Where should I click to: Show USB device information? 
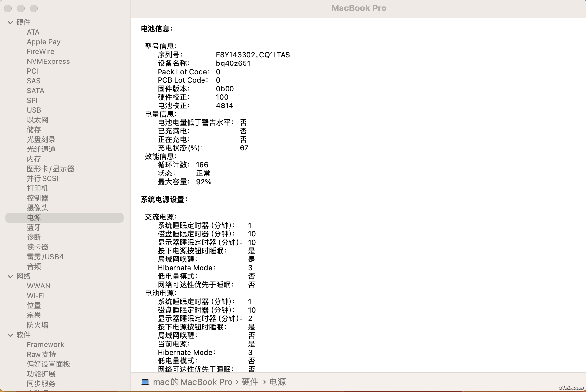[x=34, y=110]
